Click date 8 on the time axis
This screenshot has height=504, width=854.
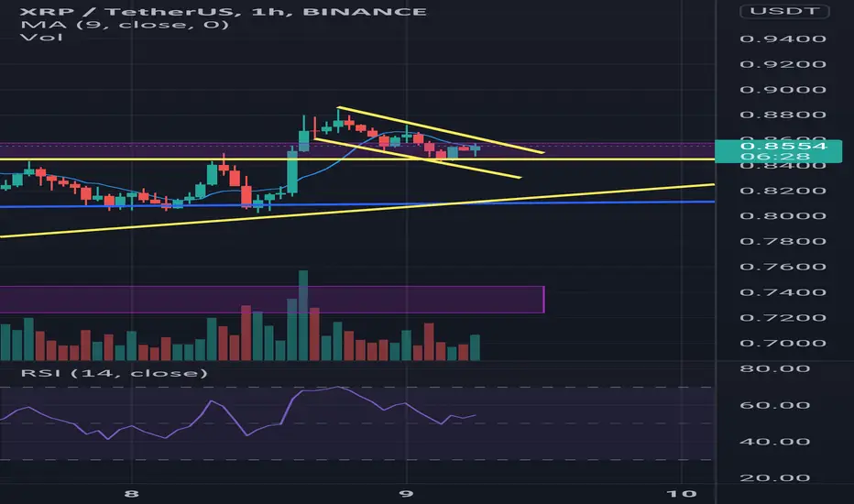tap(131, 494)
